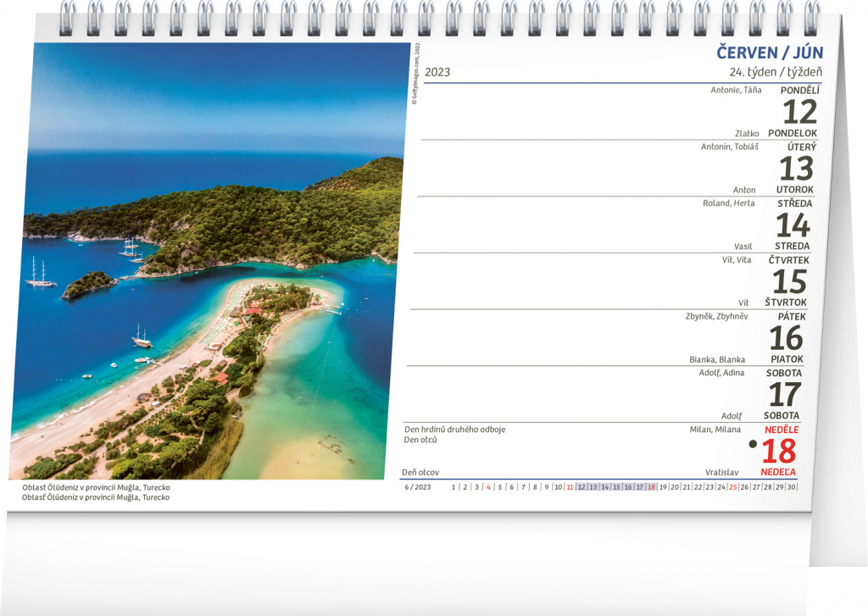Select Monday date number 12
The width and height of the screenshot is (868, 616).
[799, 112]
